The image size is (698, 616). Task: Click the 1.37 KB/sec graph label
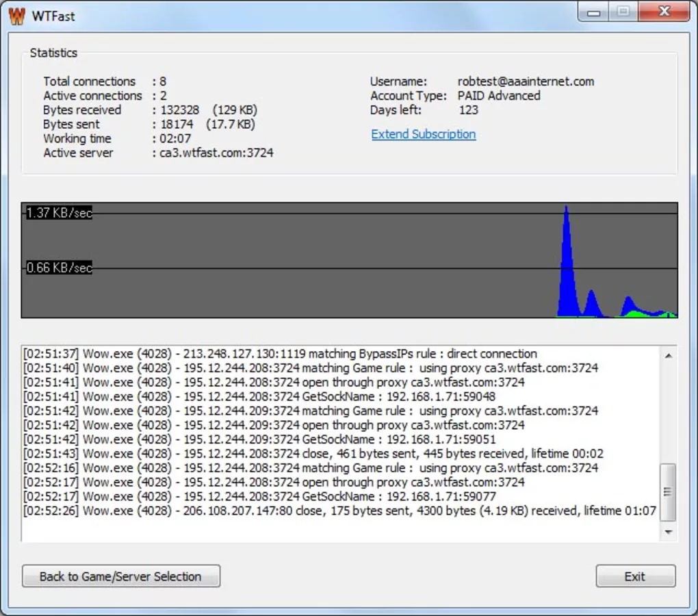[59, 213]
